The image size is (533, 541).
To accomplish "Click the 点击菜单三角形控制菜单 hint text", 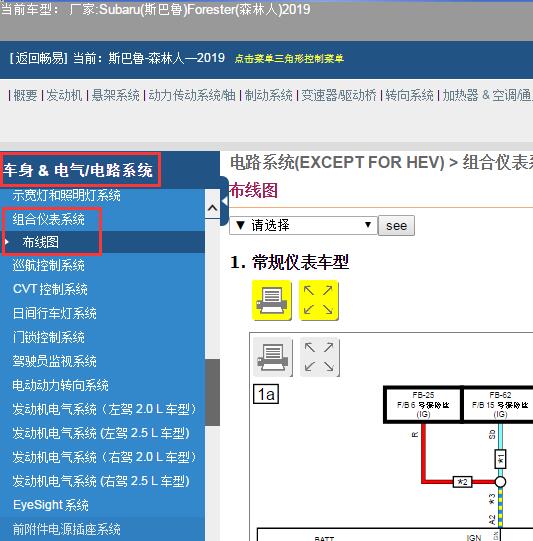I will (x=289, y=59).
